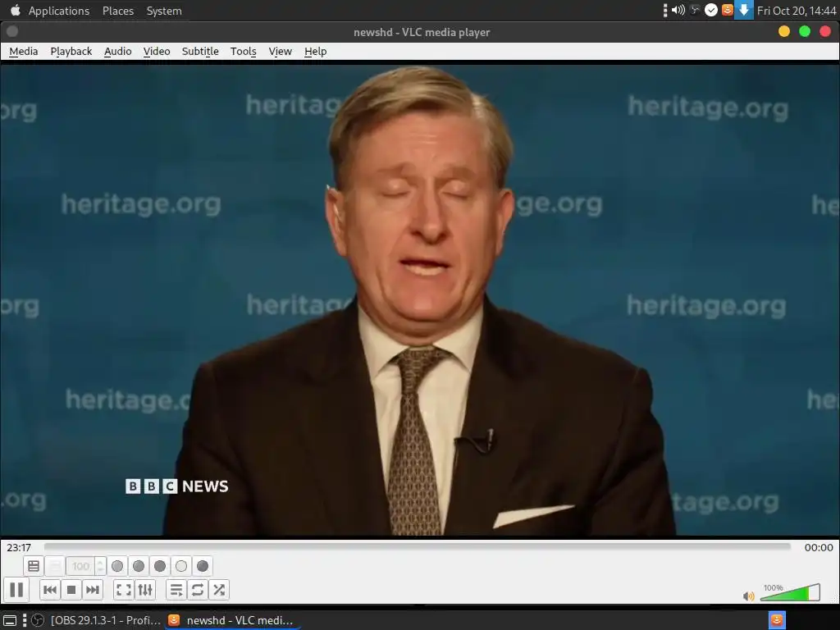This screenshot has height=630, width=840.
Task: Maximize VLC with the green button
Action: click(805, 32)
